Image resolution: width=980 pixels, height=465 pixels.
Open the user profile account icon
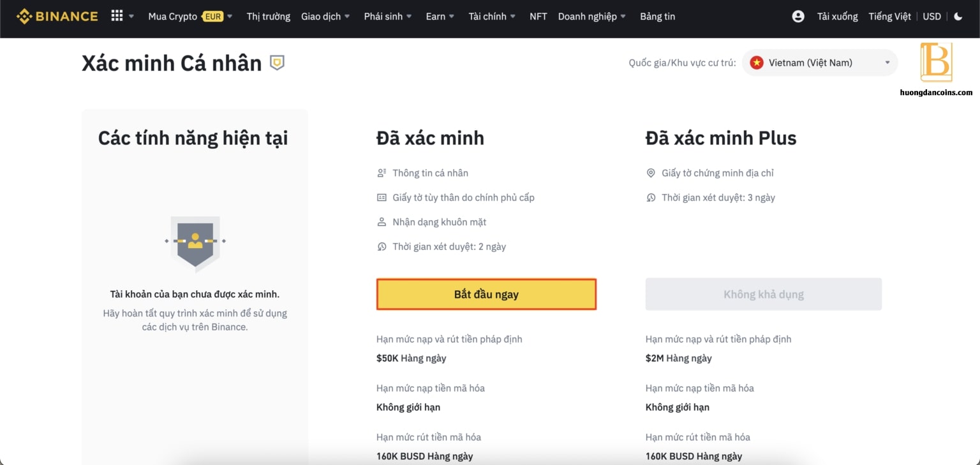798,17
